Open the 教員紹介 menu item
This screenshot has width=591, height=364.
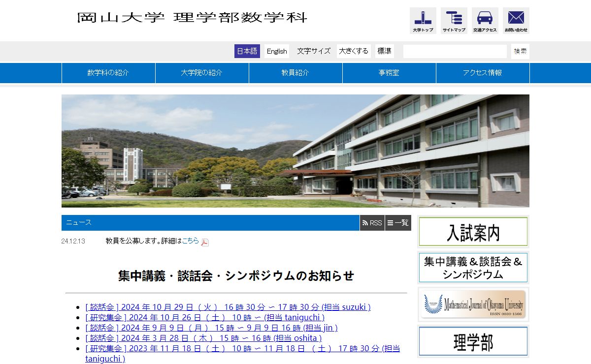295,73
